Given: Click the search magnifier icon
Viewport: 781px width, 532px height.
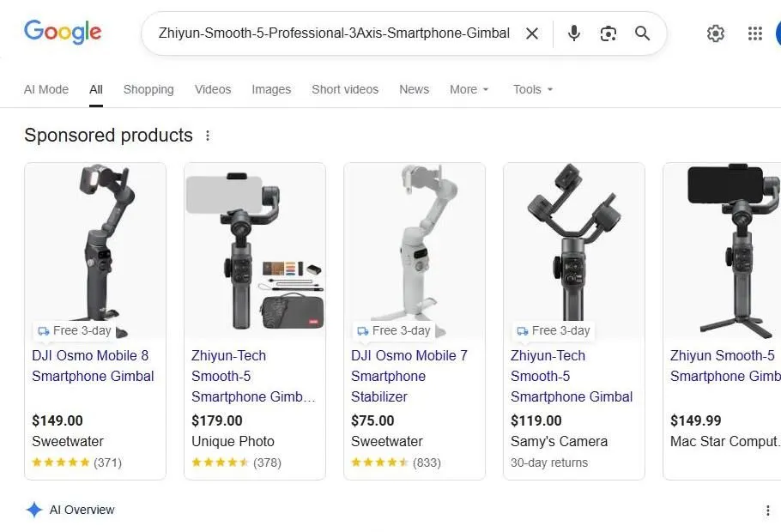Looking at the screenshot, I should [x=642, y=33].
